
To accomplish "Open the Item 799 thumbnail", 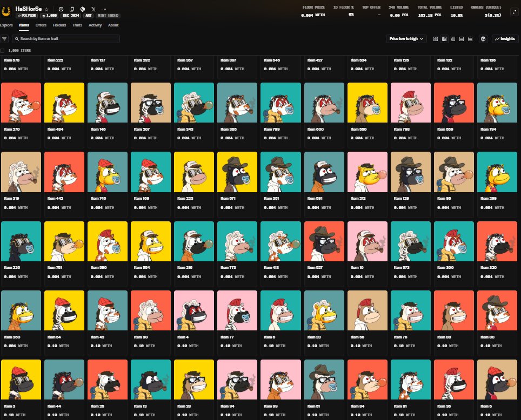I will click(x=281, y=103).
